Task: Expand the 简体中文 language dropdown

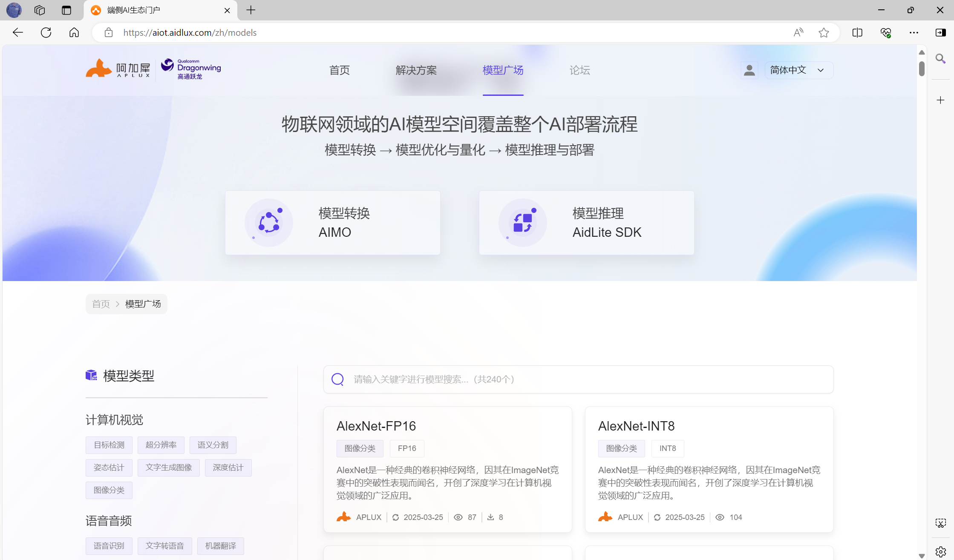Action: [798, 70]
